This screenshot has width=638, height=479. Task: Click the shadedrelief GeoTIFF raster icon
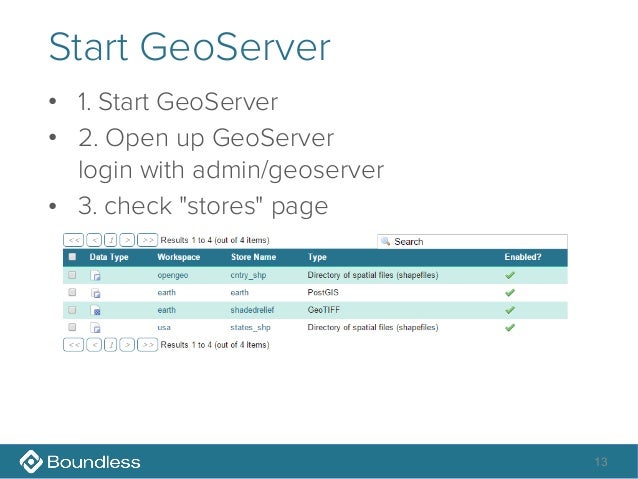pyautogui.click(x=96, y=311)
